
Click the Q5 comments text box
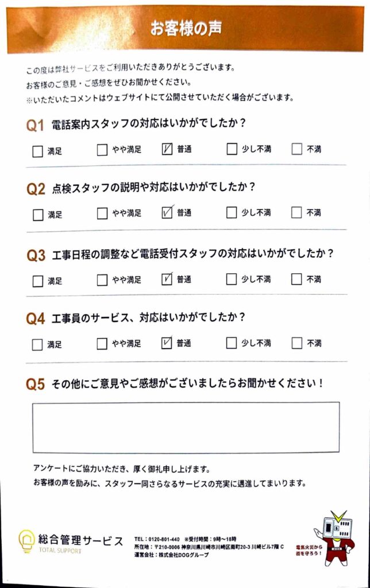186,427
